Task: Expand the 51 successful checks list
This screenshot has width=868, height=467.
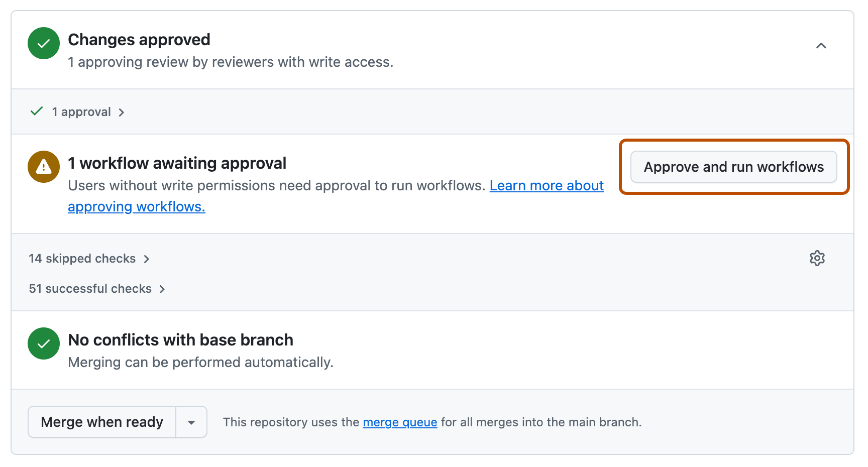Action: tap(162, 289)
